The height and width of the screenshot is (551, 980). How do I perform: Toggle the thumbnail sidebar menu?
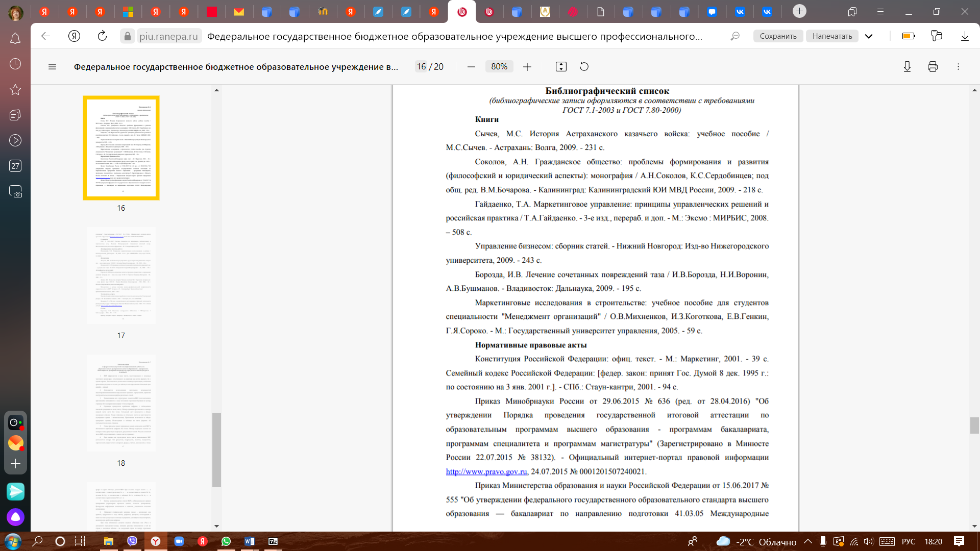(52, 67)
